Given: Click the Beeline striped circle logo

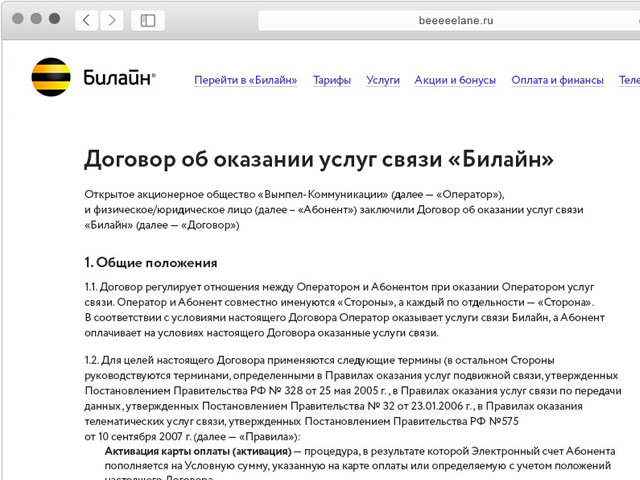Looking at the screenshot, I should click(51, 77).
